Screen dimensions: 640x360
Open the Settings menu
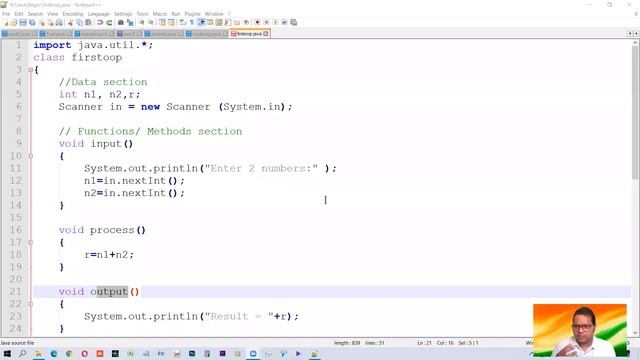123,14
